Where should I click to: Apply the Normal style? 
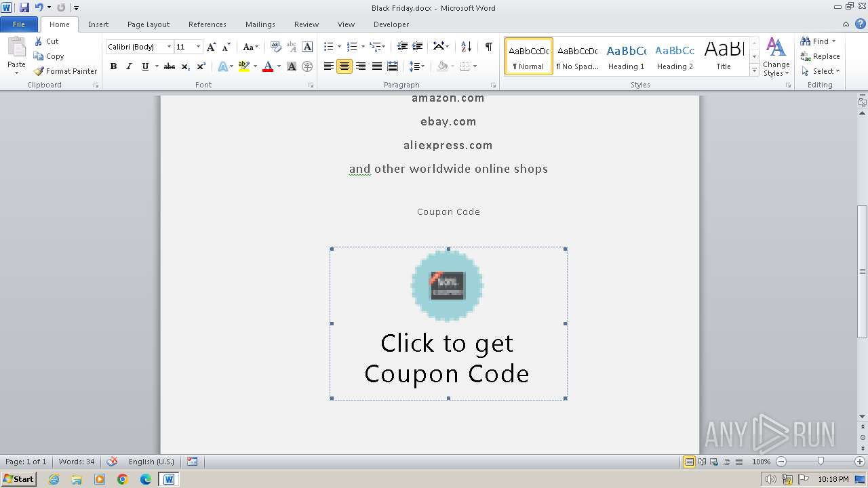coord(529,56)
